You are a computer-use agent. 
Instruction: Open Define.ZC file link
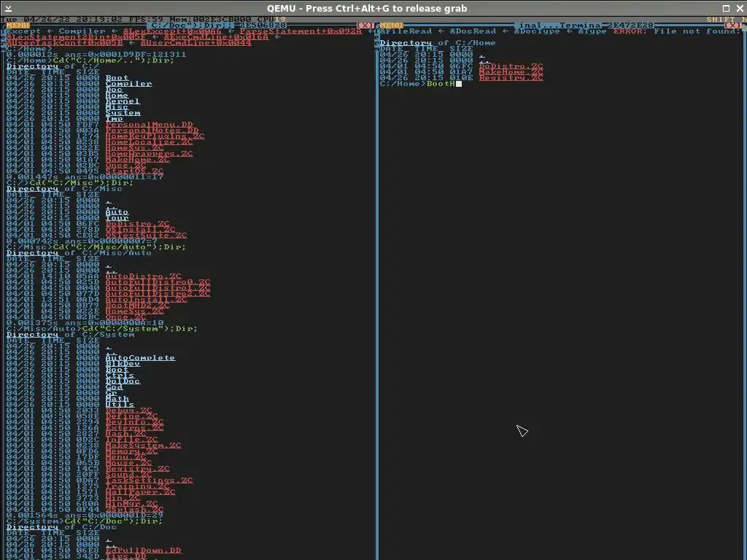pyautogui.click(x=131, y=416)
